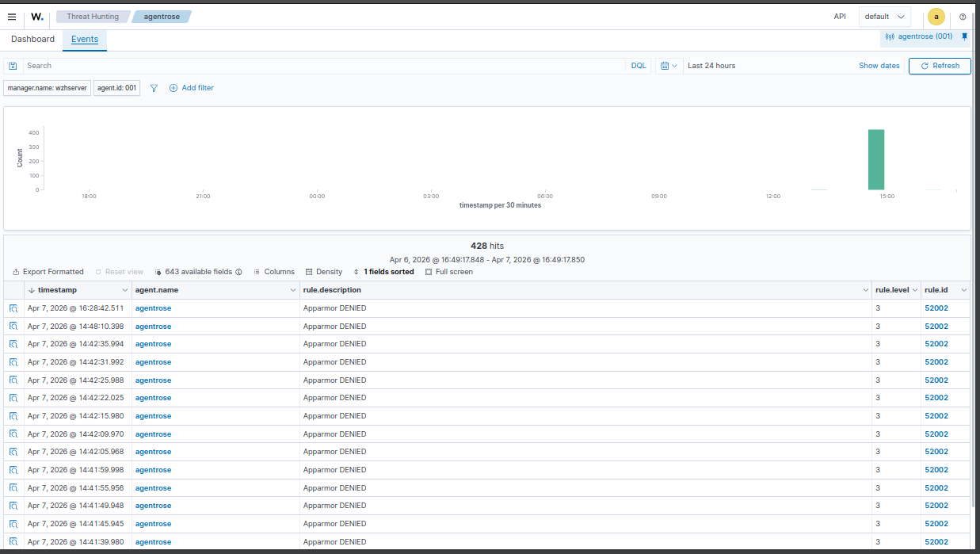This screenshot has height=554, width=980.
Task: Open rule 52002 in the 14:42:15.980 row
Action: (x=936, y=416)
